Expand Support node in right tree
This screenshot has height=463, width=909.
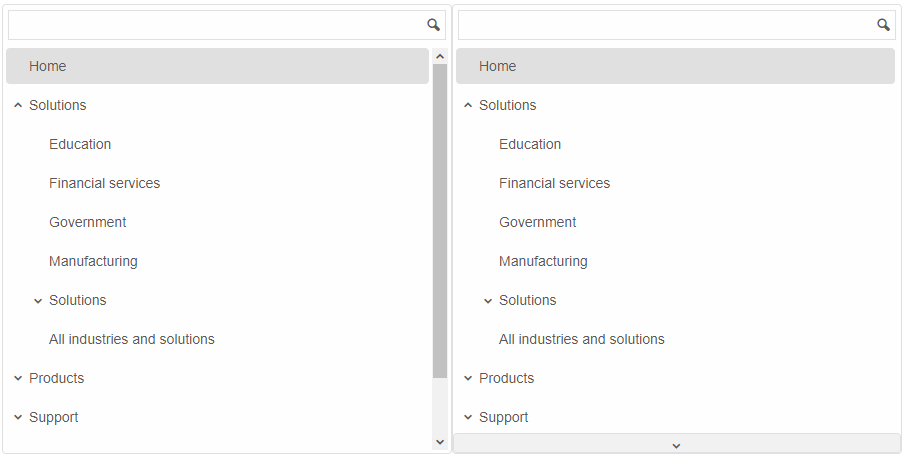pos(468,417)
